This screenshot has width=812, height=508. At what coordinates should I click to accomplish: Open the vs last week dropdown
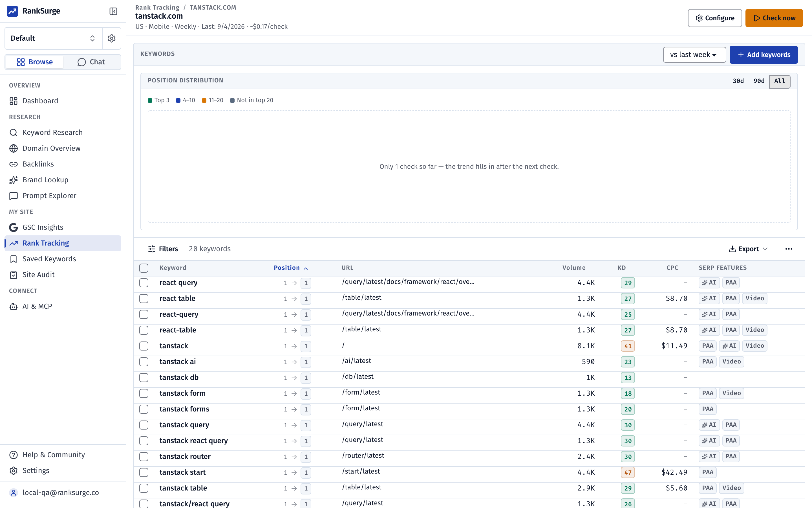pos(694,55)
